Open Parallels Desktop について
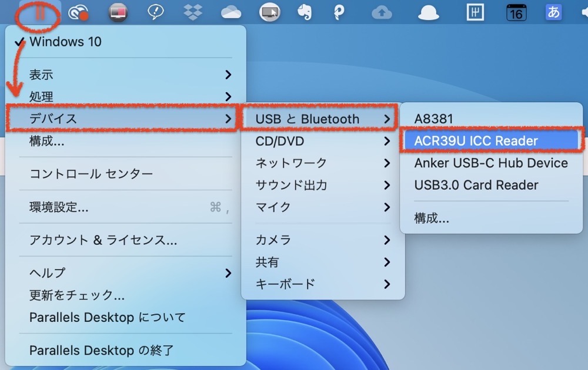The image size is (588, 370). pyautogui.click(x=126, y=317)
